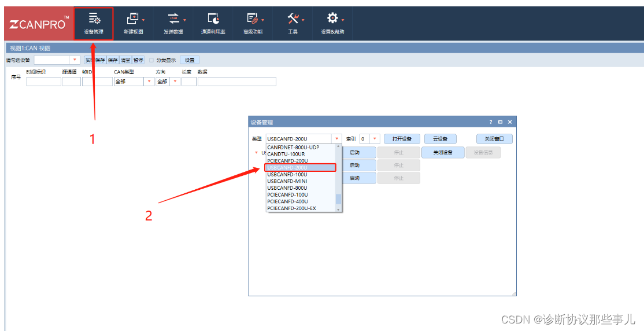Click the 时间标识 filter input field
The width and height of the screenshot is (644, 331).
pos(43,82)
